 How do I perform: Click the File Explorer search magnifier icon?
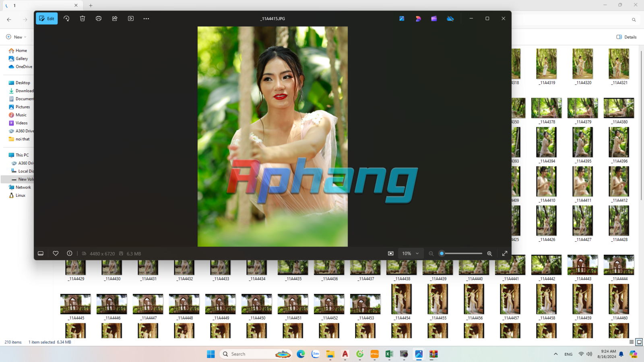(x=634, y=19)
